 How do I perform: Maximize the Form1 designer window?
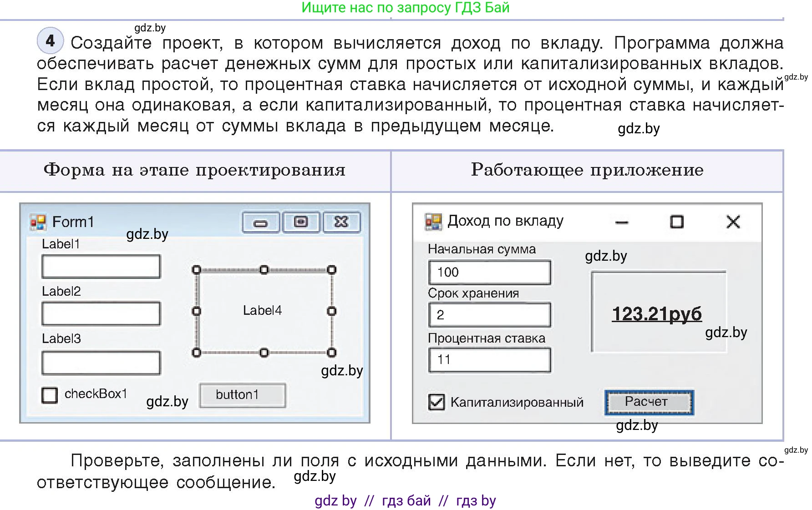tap(301, 222)
